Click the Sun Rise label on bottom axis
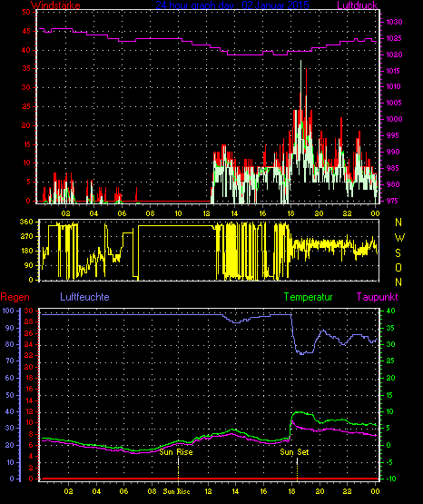The width and height of the screenshot is (423, 504). coord(176,491)
